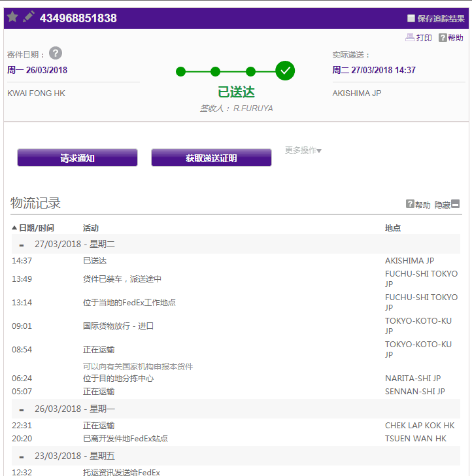
Task: Click 已离开发件地FedEx站点 entry
Action: point(126,438)
